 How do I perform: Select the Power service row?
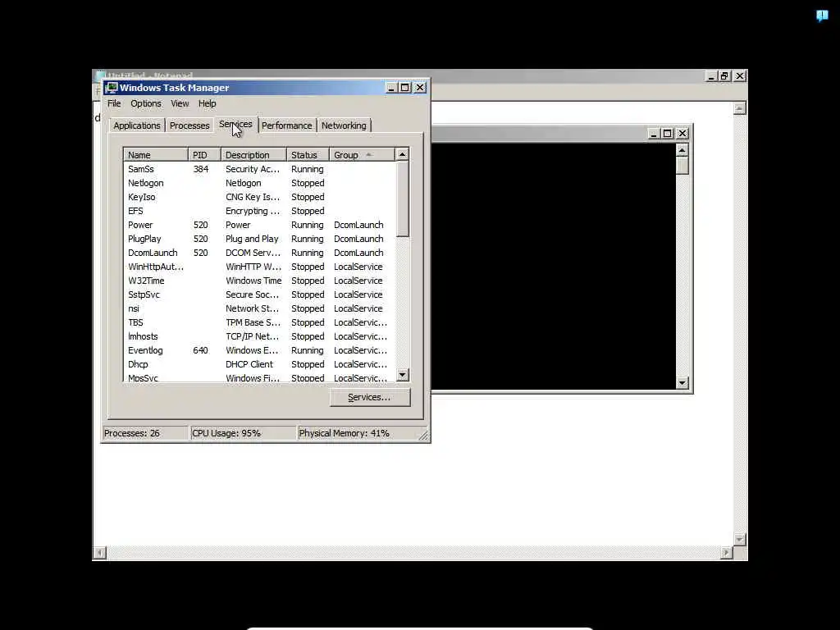point(259,225)
